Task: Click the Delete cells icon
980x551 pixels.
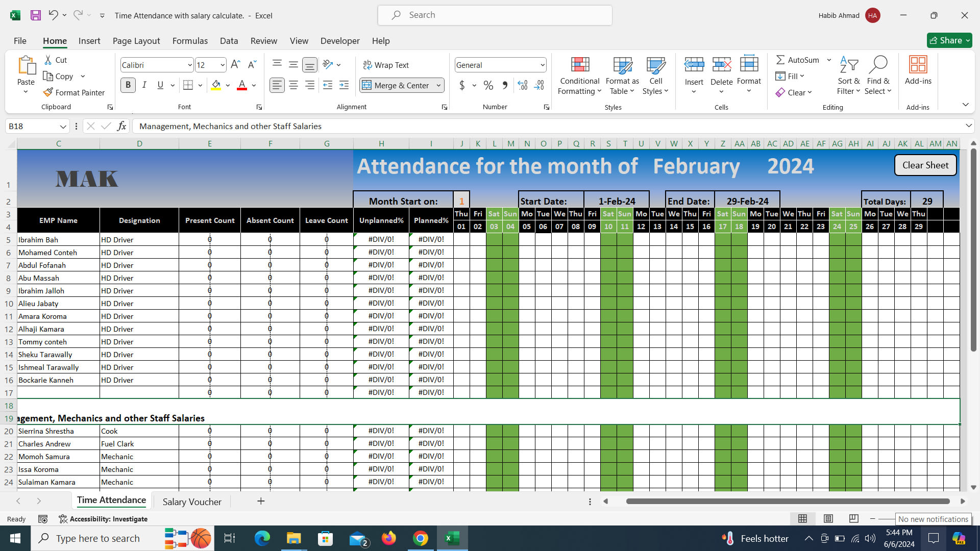Action: tap(722, 65)
